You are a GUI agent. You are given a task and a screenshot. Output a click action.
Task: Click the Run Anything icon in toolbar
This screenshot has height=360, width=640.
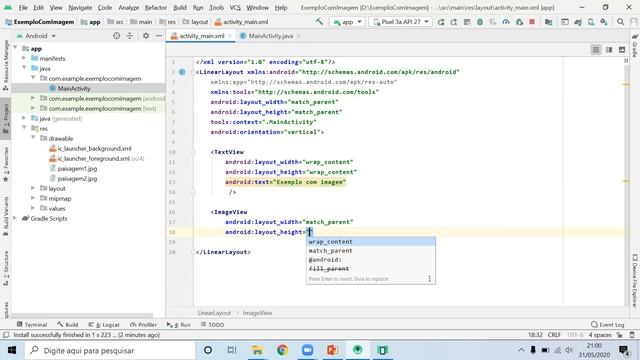tap(564, 22)
